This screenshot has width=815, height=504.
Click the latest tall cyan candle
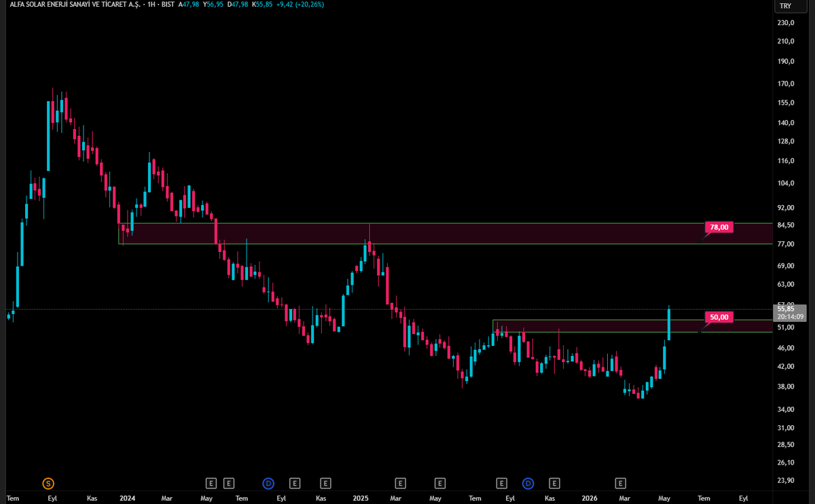point(669,323)
